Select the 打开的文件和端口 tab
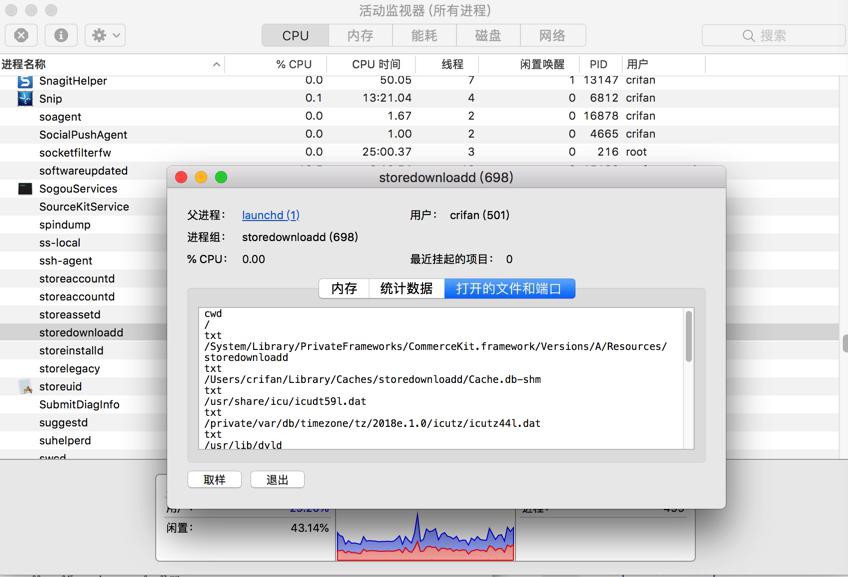 tap(509, 289)
